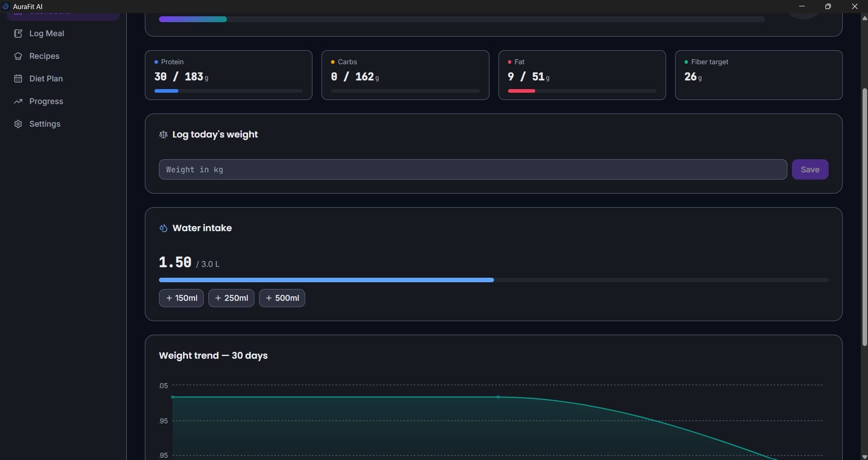Click the first data point on weight chart

point(173,397)
